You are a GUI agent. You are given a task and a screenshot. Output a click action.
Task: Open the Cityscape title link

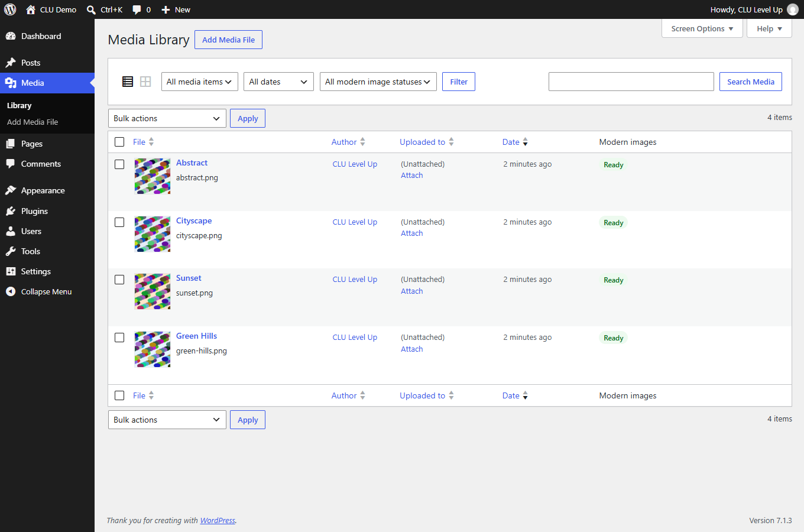pyautogui.click(x=194, y=220)
